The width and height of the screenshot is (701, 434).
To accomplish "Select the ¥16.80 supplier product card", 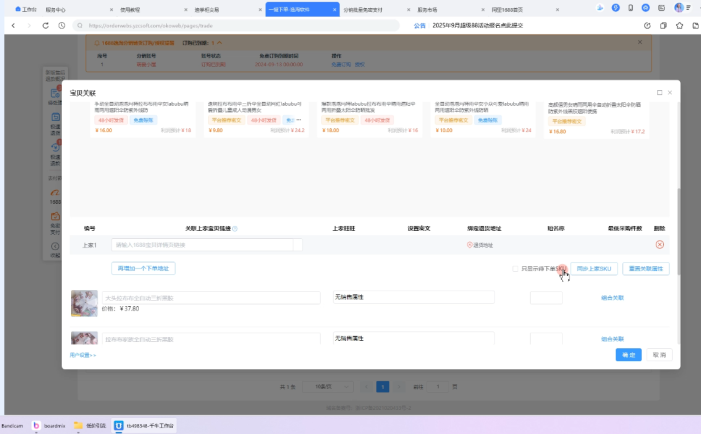I will (x=596, y=118).
